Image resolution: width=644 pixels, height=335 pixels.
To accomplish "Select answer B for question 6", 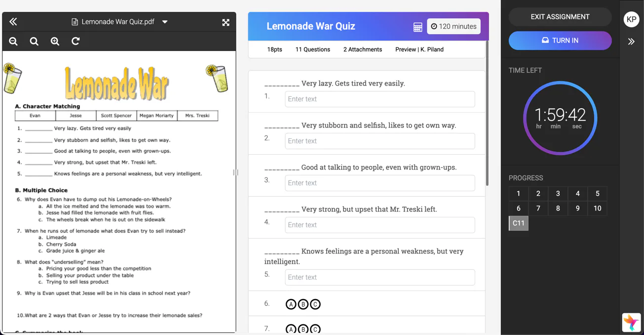I will tap(303, 304).
